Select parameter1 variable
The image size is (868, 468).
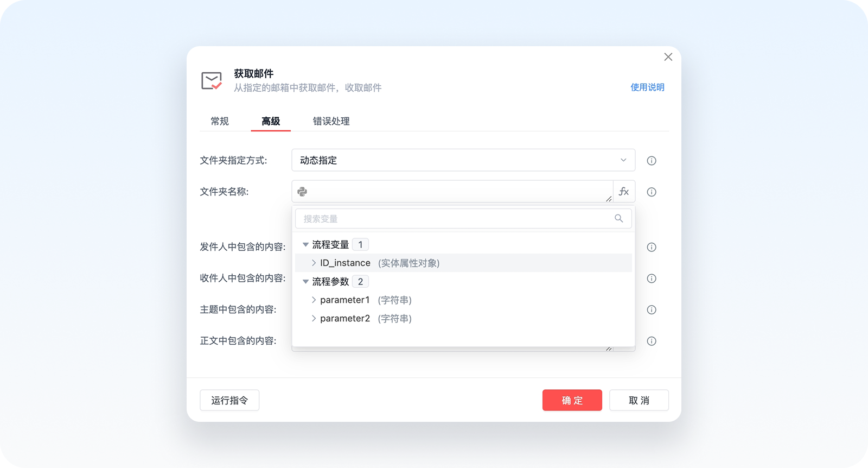pyautogui.click(x=344, y=300)
